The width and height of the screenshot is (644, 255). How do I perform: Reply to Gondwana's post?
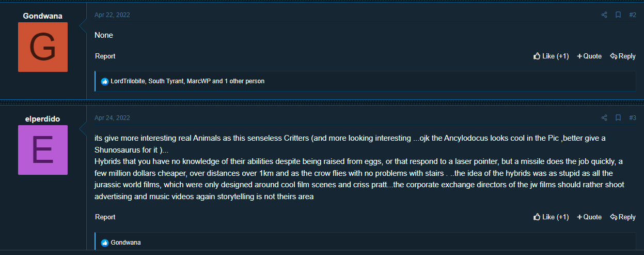pyautogui.click(x=623, y=56)
